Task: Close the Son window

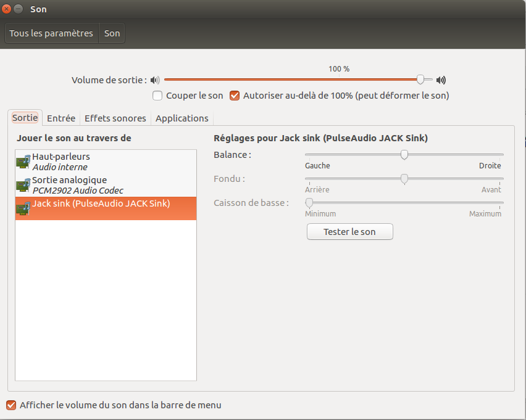Action: click(6, 9)
